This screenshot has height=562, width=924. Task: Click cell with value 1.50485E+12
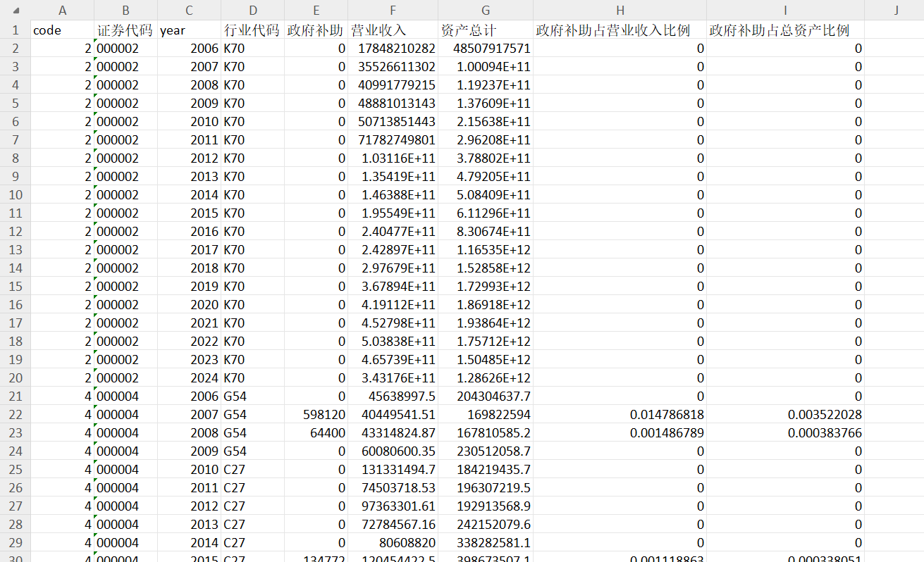[486, 360]
